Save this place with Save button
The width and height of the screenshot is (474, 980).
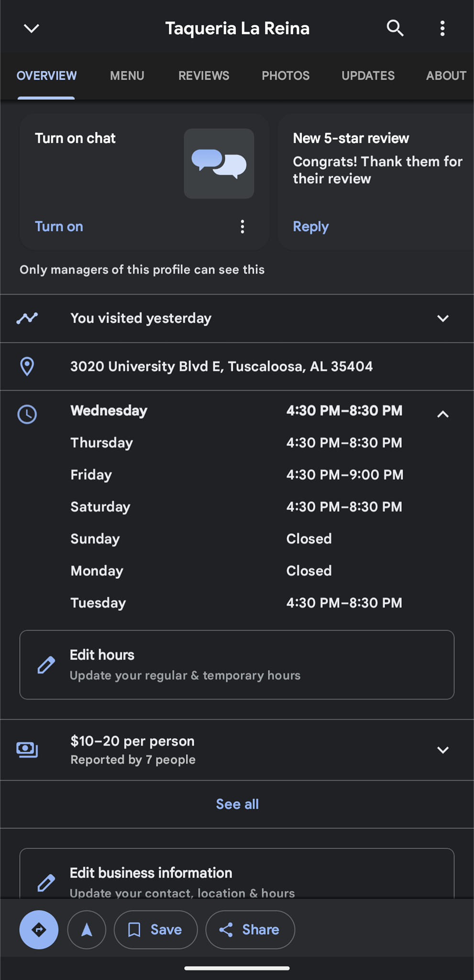click(x=155, y=929)
